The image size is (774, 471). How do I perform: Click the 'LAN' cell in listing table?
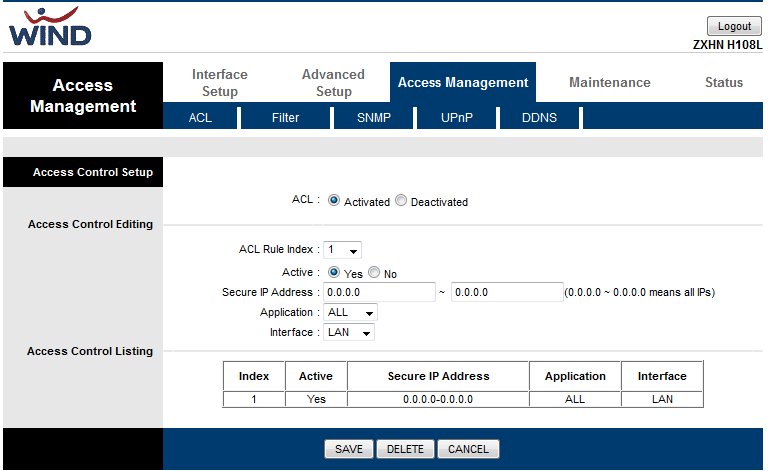click(x=662, y=399)
